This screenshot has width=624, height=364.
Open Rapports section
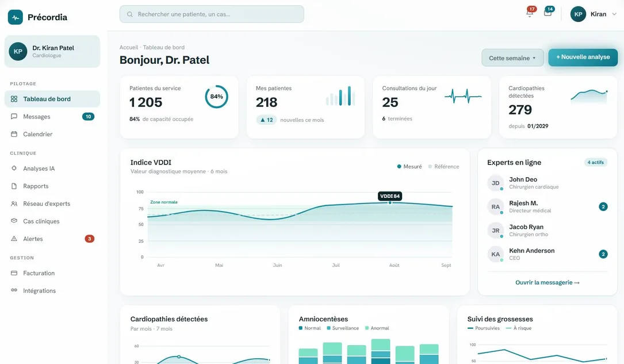[x=52, y=186]
